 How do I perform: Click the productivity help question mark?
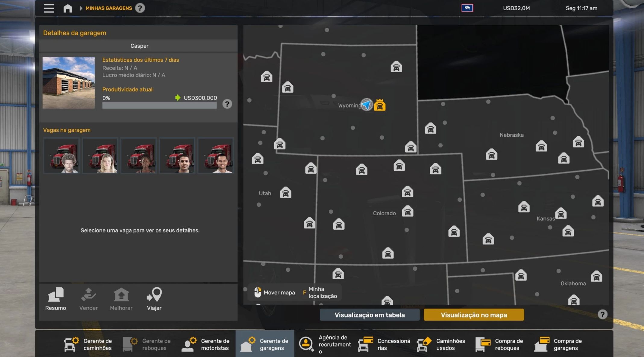[x=227, y=104]
